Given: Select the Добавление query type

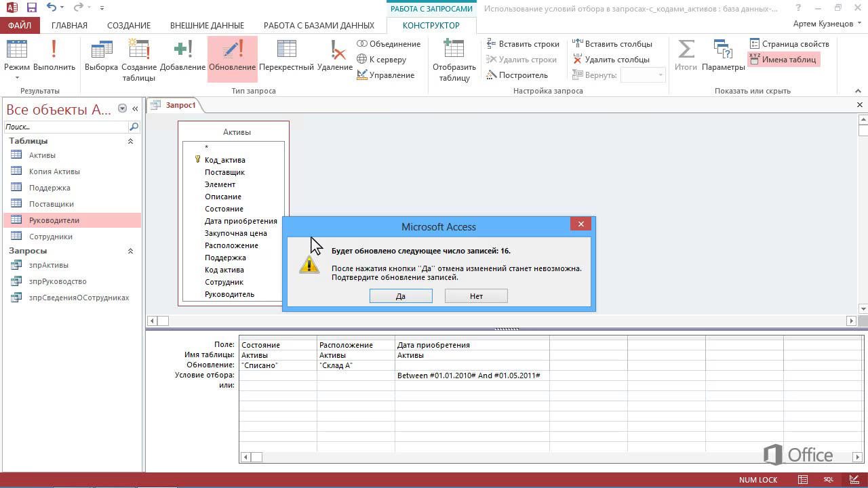Looking at the screenshot, I should (x=183, y=55).
